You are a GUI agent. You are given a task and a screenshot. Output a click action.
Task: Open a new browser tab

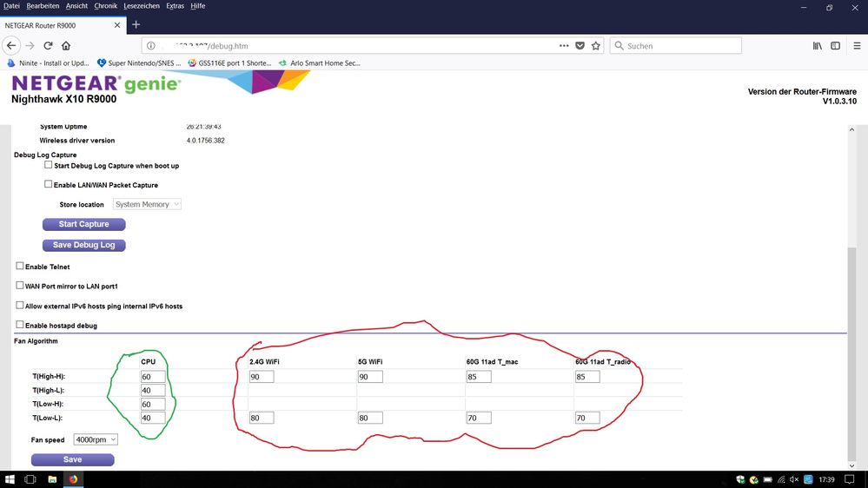point(136,25)
